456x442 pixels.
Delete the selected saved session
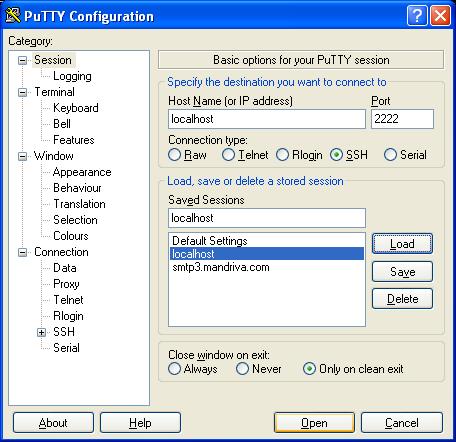click(402, 299)
